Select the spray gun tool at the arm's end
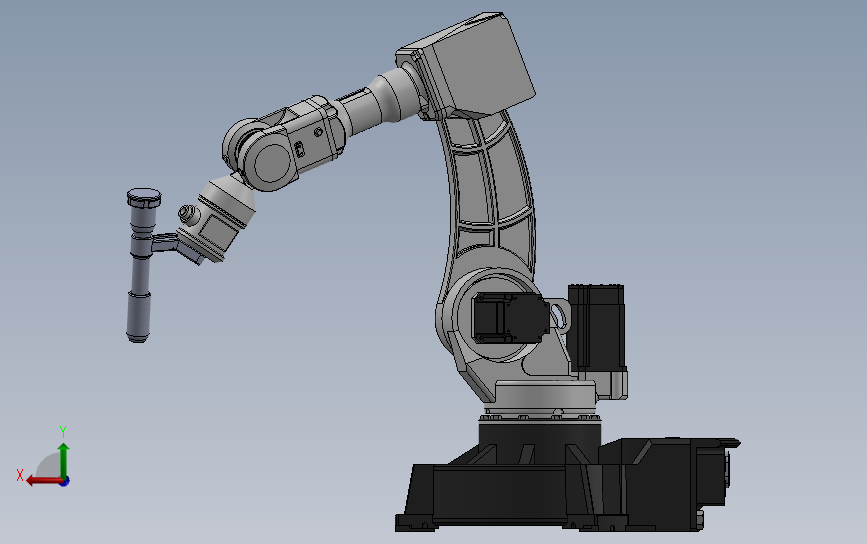 [141, 265]
